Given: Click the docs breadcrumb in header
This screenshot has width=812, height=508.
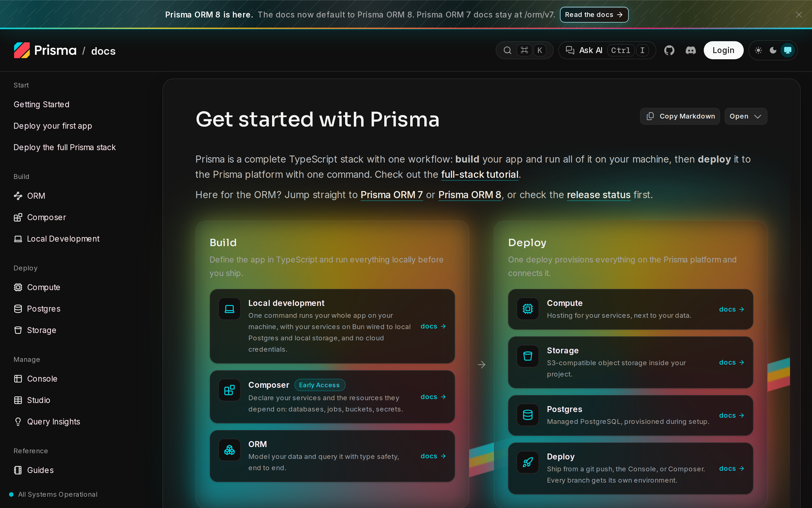Looking at the screenshot, I should tap(103, 51).
